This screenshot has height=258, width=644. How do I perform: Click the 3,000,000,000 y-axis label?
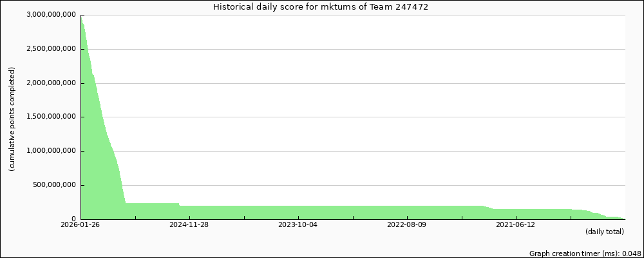tap(52, 15)
